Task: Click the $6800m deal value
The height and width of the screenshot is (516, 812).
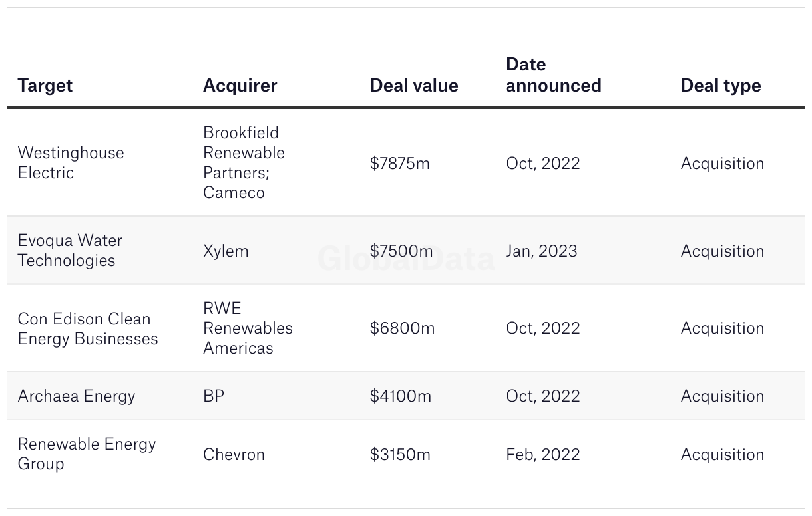Action: (402, 328)
